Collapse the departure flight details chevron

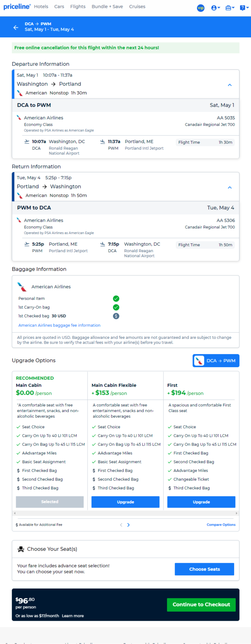coord(230,85)
